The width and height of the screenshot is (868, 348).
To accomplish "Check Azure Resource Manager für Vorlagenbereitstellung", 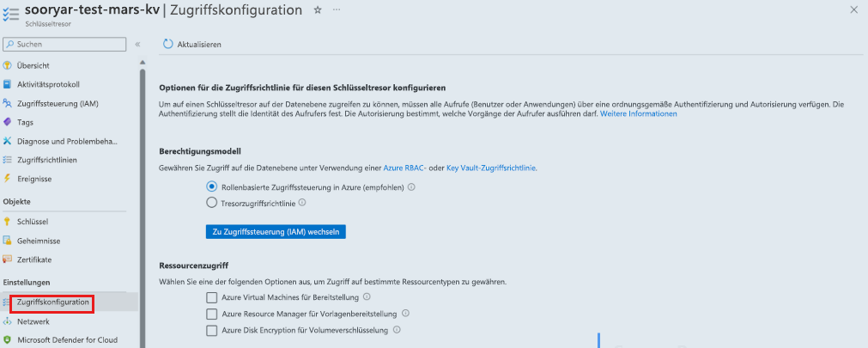I will [x=211, y=314].
